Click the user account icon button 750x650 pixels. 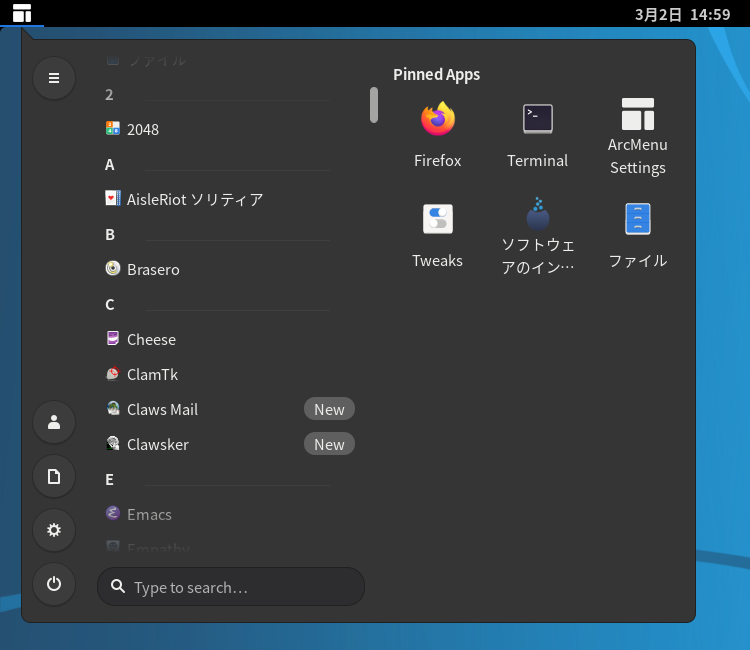(x=54, y=422)
